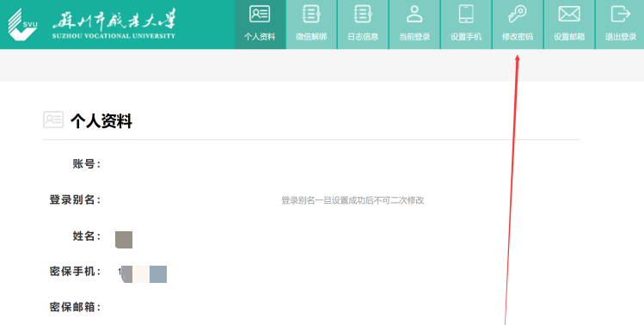Click 退出登录 to log out
Screen dimensions: 644x325
[x=620, y=24]
